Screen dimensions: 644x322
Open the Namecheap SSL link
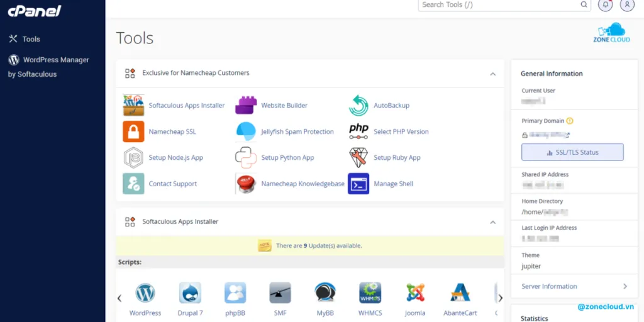[x=172, y=131]
